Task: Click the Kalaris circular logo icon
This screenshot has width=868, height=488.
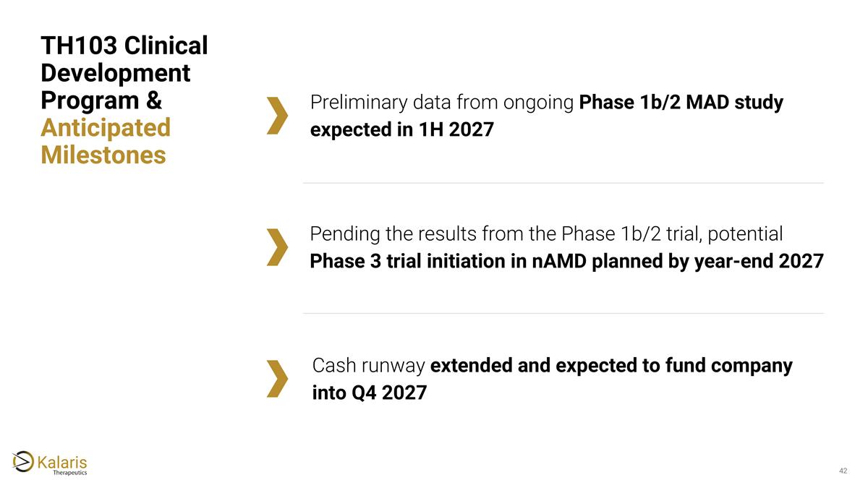Action: coord(23,461)
